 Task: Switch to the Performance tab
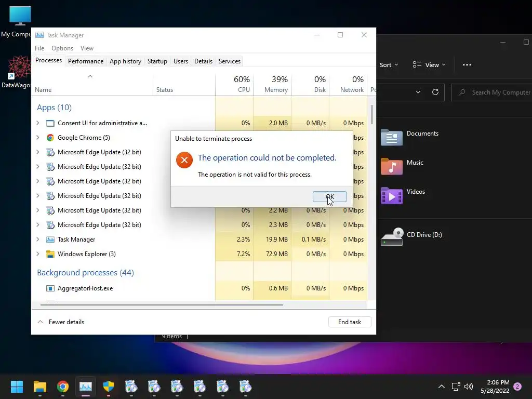86,61
